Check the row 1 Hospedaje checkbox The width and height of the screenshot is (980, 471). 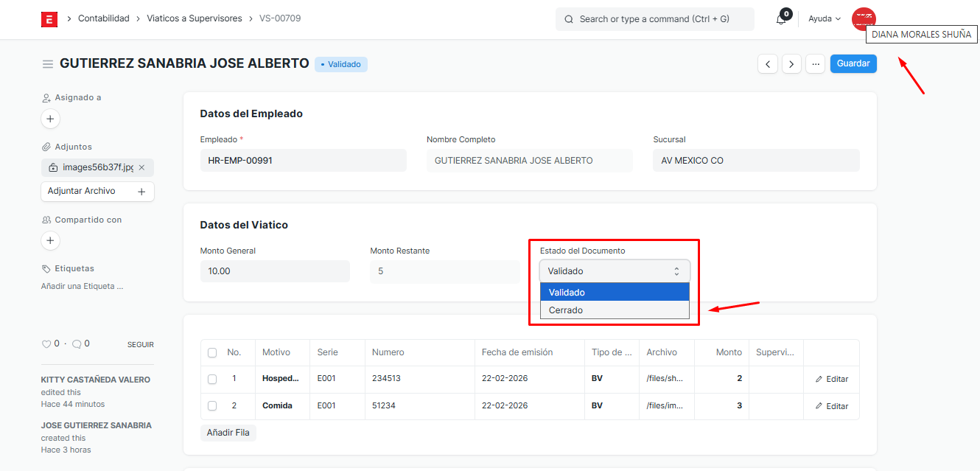(x=212, y=379)
